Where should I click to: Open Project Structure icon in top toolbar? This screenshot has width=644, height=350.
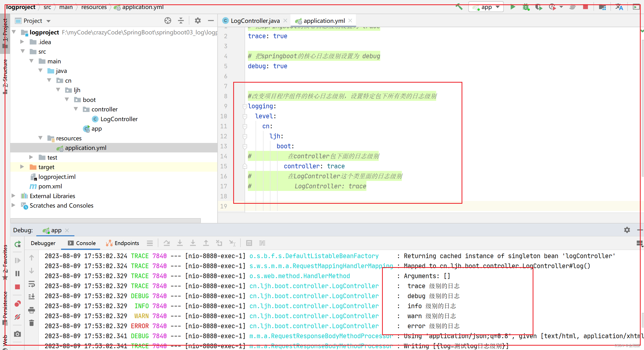602,7
